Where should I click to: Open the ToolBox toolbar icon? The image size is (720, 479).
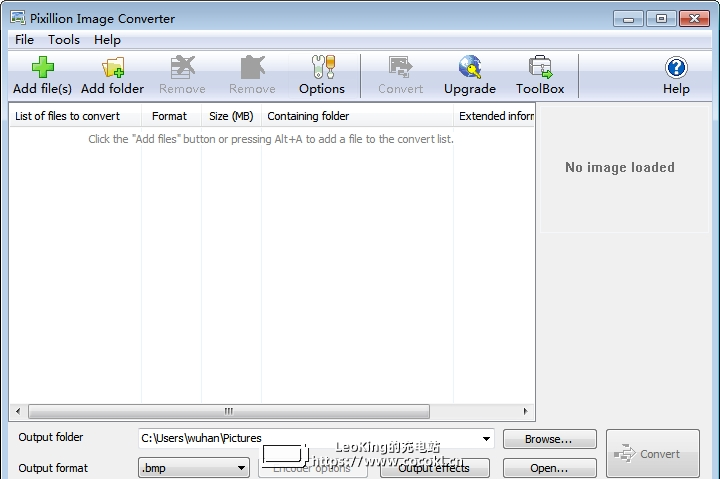click(x=540, y=68)
